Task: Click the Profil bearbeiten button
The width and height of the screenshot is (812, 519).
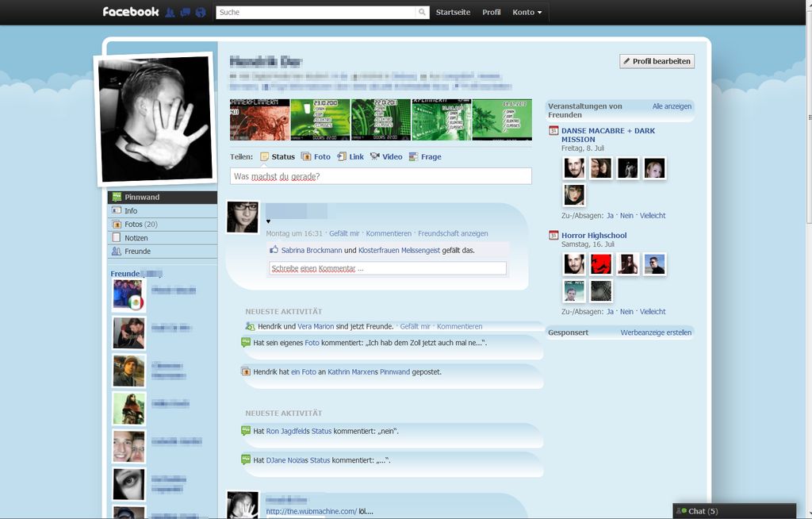Action: pyautogui.click(x=656, y=61)
